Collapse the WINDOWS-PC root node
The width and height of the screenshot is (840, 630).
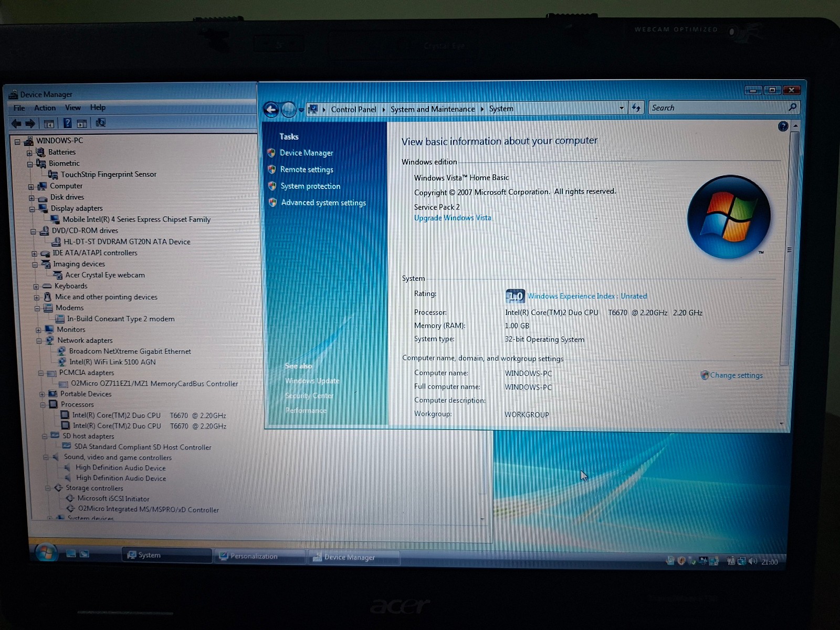[x=18, y=141]
